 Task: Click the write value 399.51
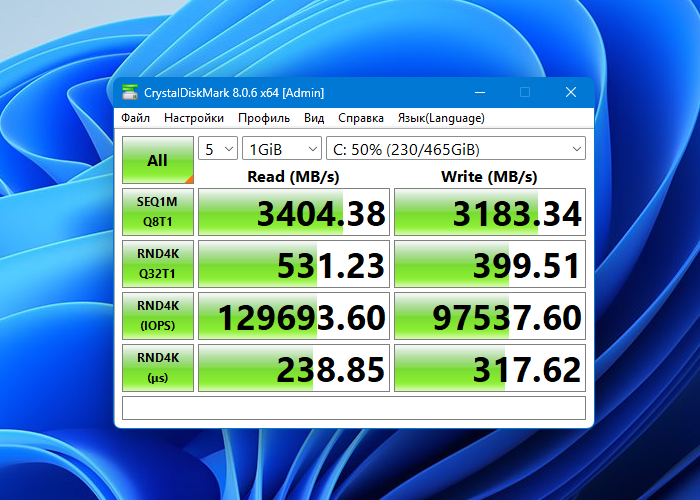(x=490, y=264)
